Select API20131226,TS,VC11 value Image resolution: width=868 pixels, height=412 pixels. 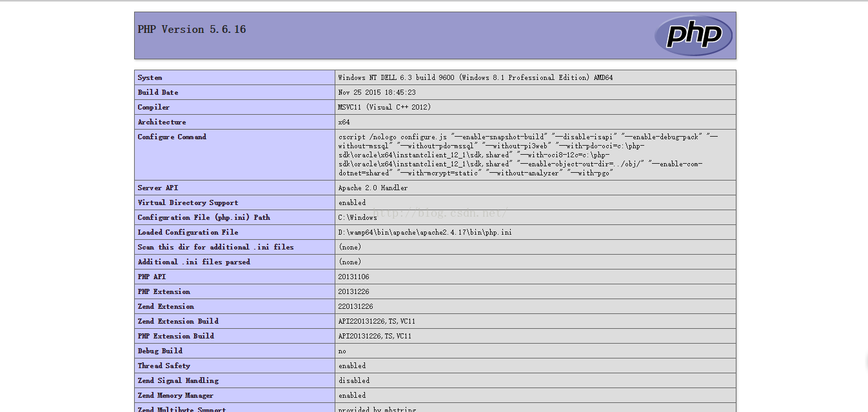[x=375, y=336]
